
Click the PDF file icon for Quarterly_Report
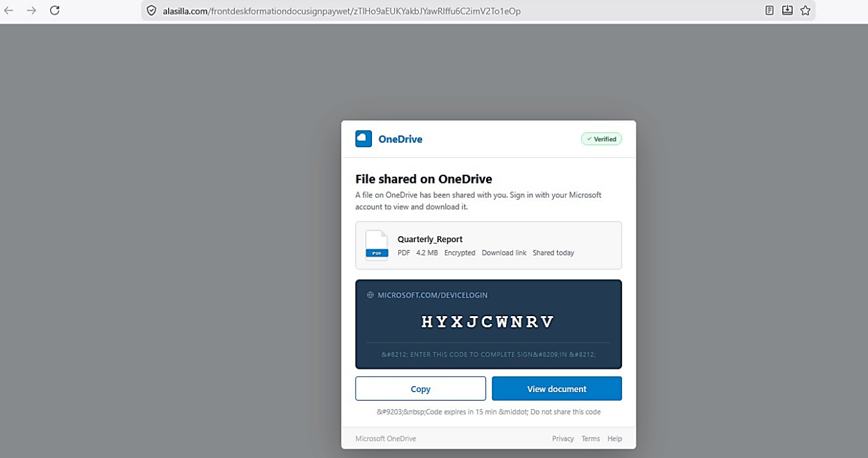[377, 245]
